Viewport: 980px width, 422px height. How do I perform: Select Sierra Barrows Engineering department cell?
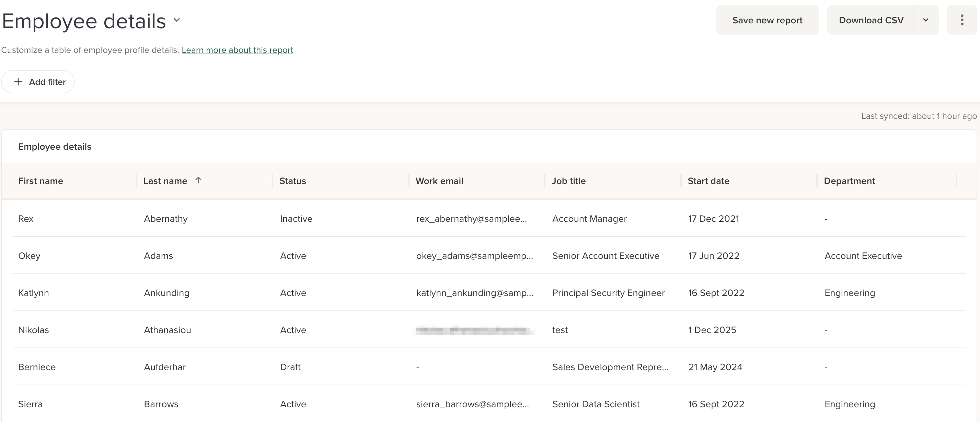pos(850,404)
